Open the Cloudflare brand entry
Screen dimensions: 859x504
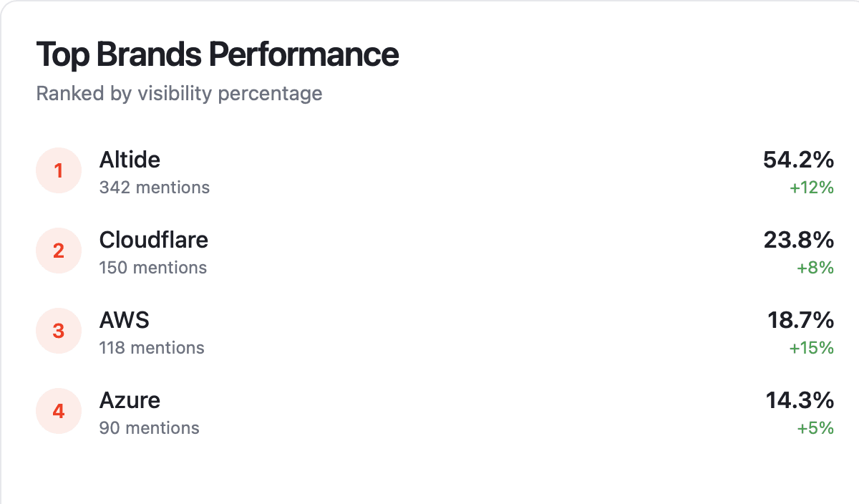[x=154, y=240]
